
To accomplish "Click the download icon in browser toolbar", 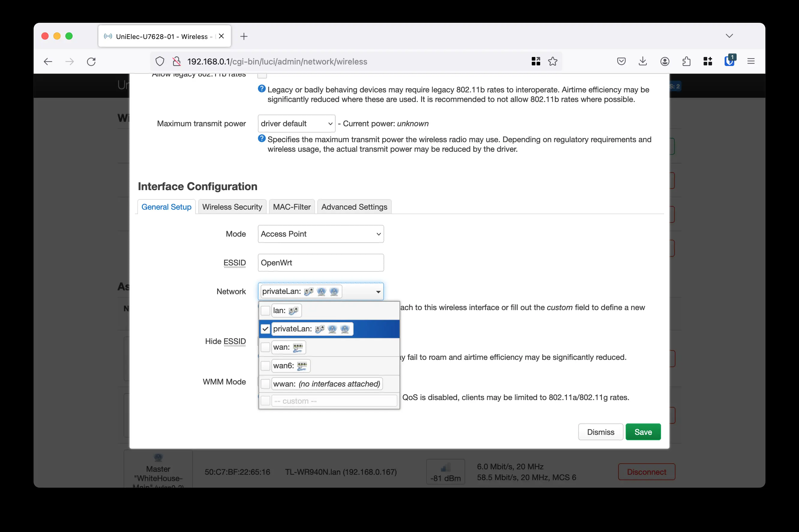I will [x=643, y=61].
